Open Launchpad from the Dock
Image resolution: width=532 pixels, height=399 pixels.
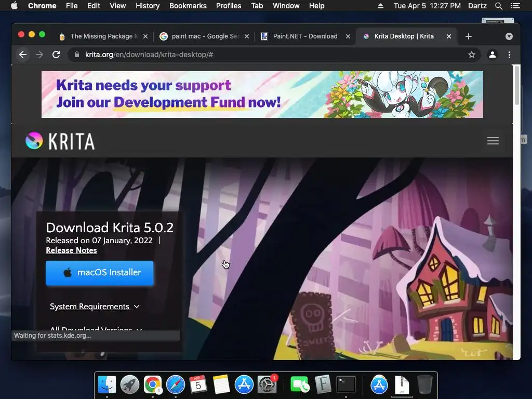click(x=129, y=384)
